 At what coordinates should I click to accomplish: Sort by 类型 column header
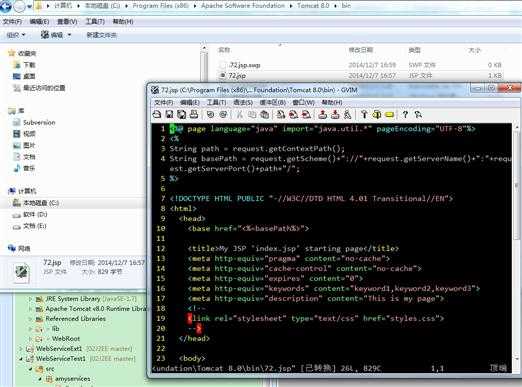(x=414, y=50)
